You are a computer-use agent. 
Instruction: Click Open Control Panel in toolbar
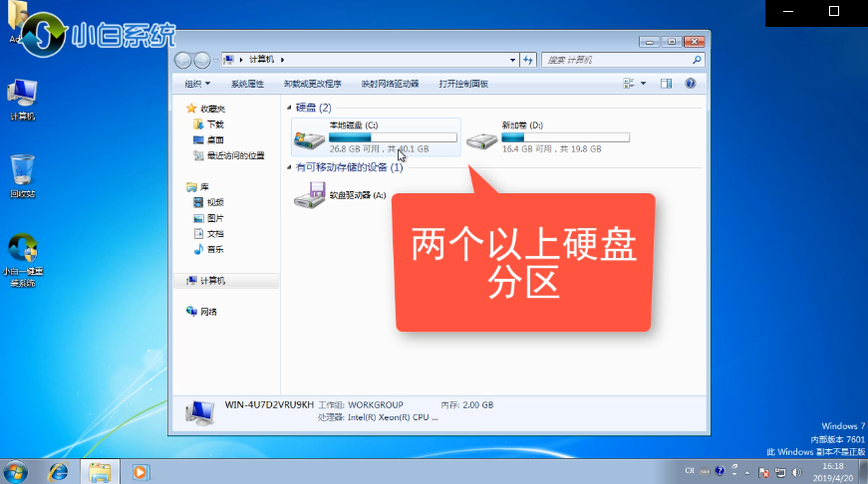point(463,84)
